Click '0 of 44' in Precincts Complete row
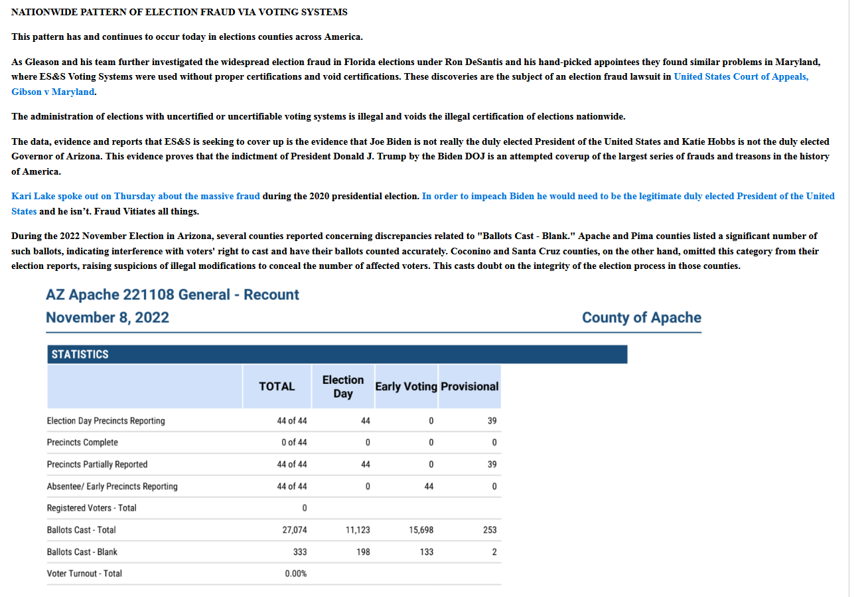The width and height of the screenshot is (868, 597). (294, 442)
